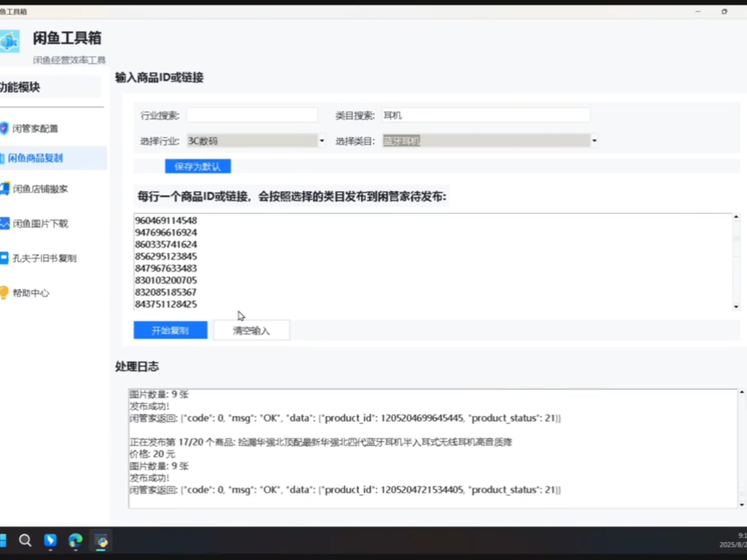
Task: Focus the 行业搜索 input field
Action: coord(252,115)
